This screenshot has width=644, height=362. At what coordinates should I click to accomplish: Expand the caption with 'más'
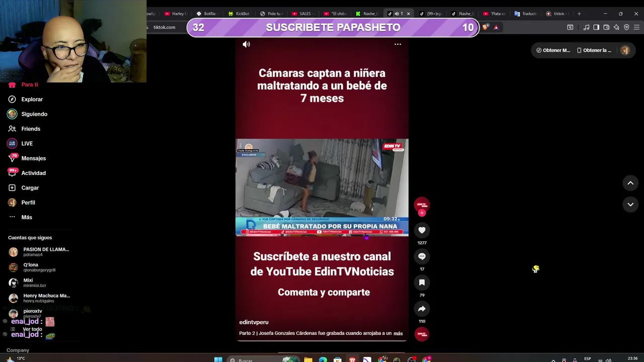pyautogui.click(x=398, y=333)
